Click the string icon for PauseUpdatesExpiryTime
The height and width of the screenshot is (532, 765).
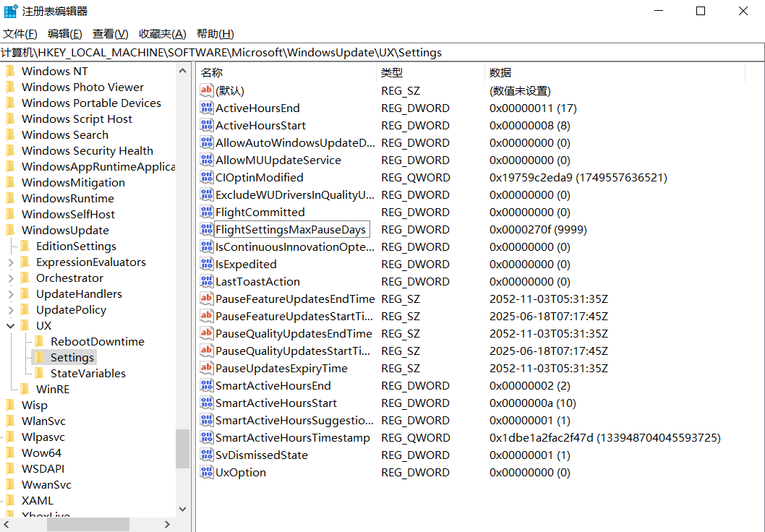[x=207, y=369]
